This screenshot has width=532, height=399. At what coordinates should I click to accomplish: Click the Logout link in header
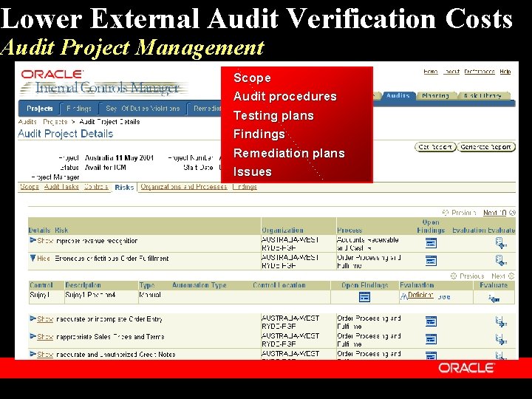pyautogui.click(x=451, y=72)
